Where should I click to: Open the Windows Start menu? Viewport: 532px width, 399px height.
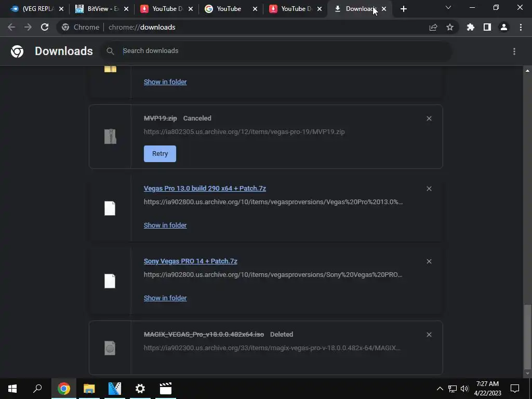(12, 389)
